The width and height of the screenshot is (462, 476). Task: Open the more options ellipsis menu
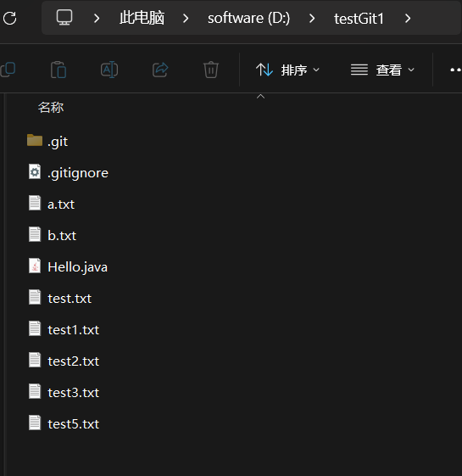point(455,70)
